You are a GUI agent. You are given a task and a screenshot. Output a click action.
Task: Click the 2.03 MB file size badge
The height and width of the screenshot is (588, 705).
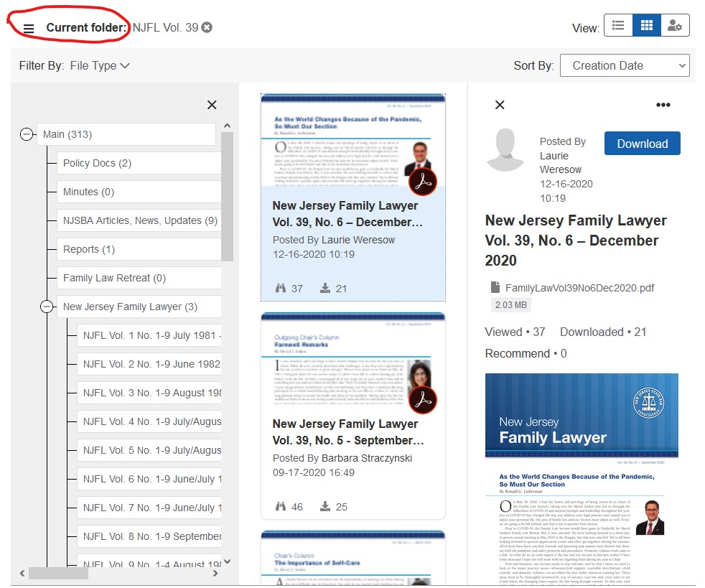coord(510,305)
